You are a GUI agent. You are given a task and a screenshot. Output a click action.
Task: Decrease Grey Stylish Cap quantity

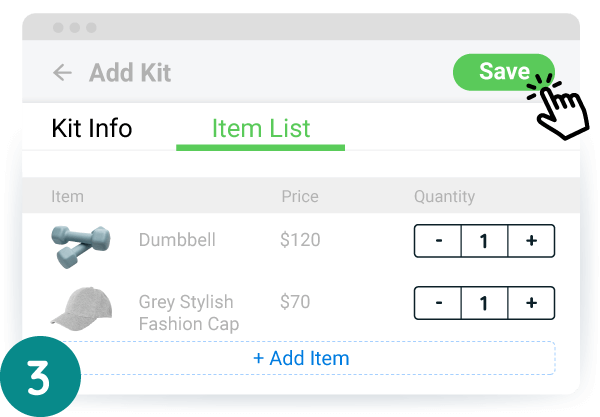click(438, 303)
